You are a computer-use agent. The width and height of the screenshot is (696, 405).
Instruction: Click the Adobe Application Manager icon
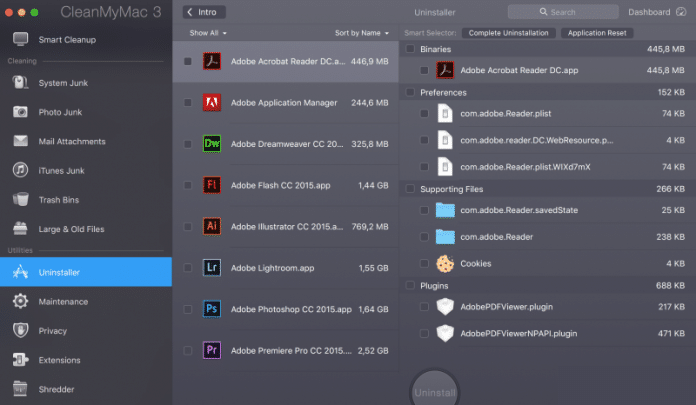click(212, 103)
